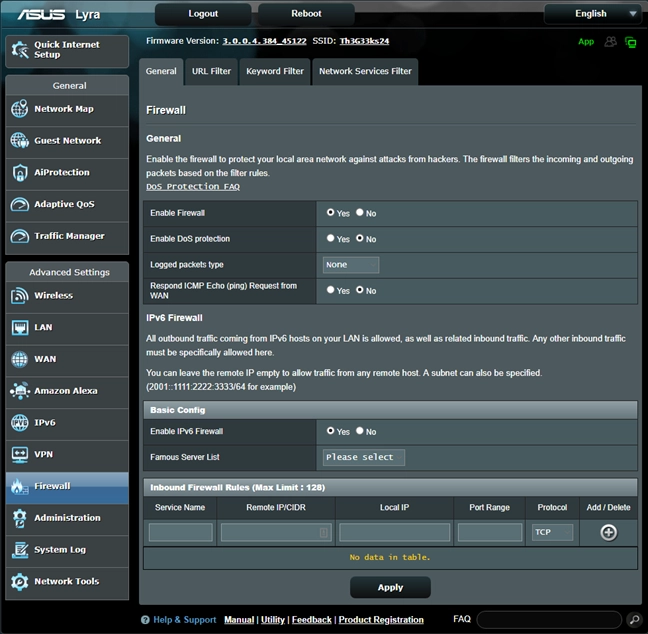Set Enable DoS protection to No
This screenshot has height=634, width=648.
coord(360,238)
